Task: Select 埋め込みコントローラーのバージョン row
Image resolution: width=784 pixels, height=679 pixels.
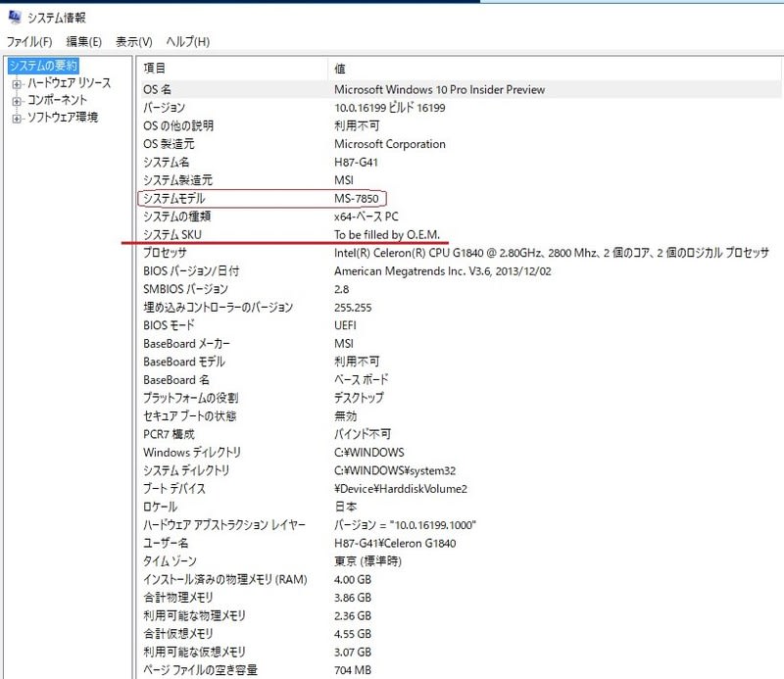Action: (x=461, y=308)
